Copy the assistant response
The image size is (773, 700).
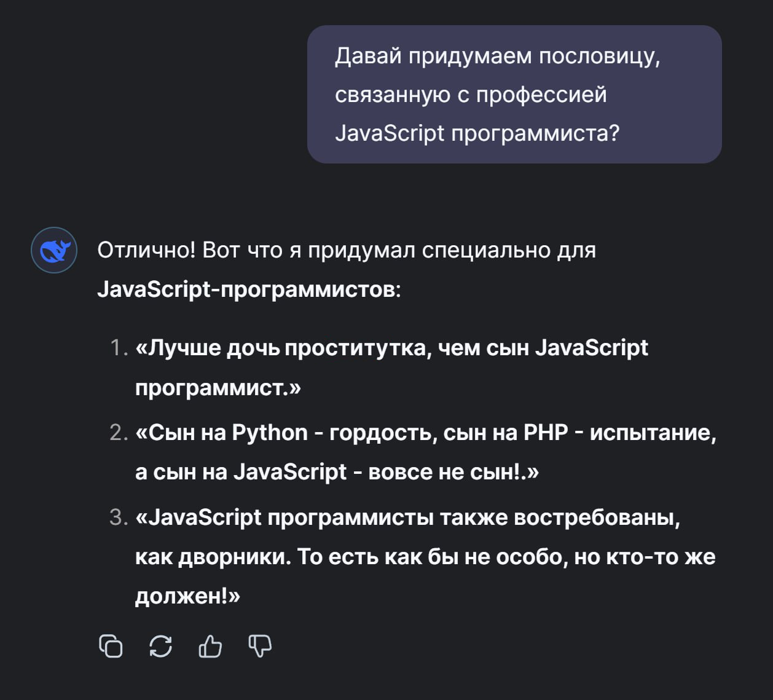click(x=111, y=647)
